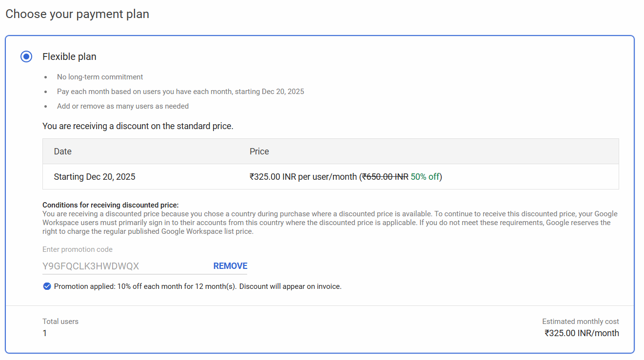The height and width of the screenshot is (360, 644).
Task: Click the Date column header
Action: [x=63, y=152]
